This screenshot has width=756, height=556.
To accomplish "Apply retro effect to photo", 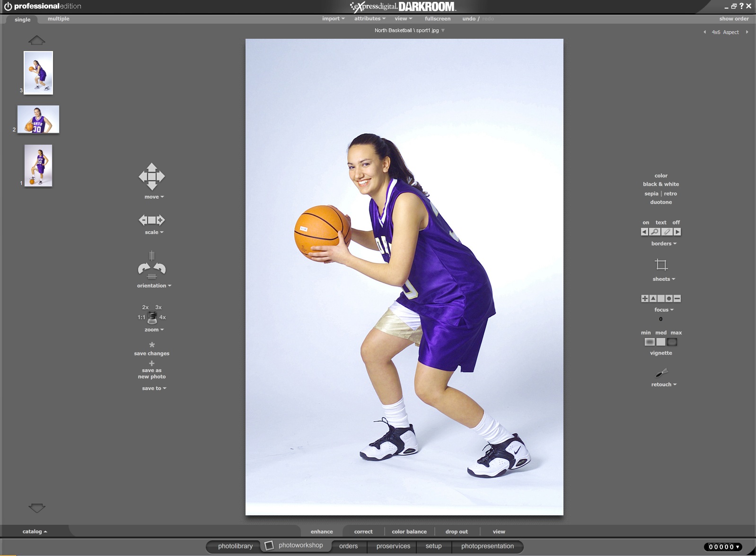I will click(670, 194).
